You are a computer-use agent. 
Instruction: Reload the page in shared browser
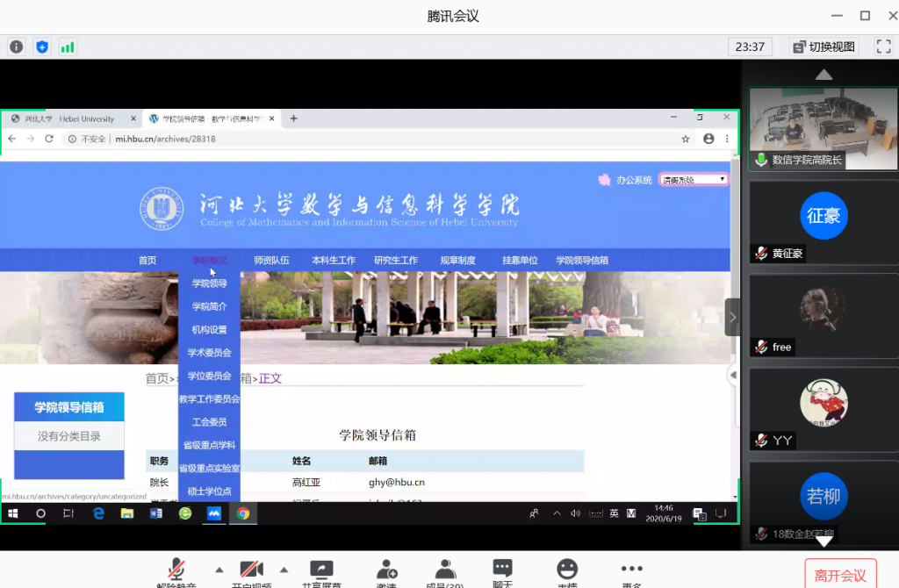tap(49, 139)
